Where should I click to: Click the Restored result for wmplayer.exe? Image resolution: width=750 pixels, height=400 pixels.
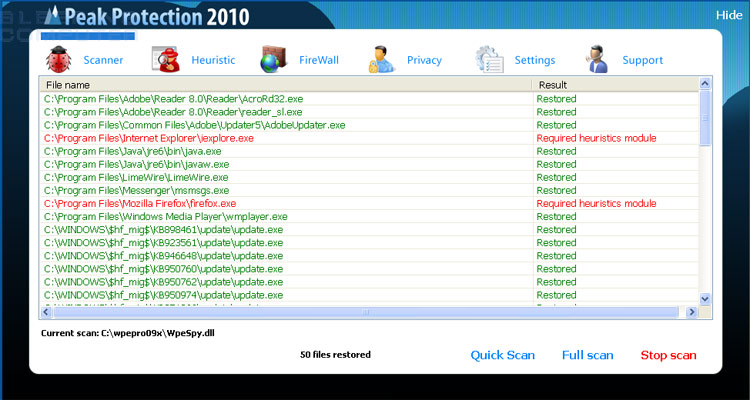(556, 217)
